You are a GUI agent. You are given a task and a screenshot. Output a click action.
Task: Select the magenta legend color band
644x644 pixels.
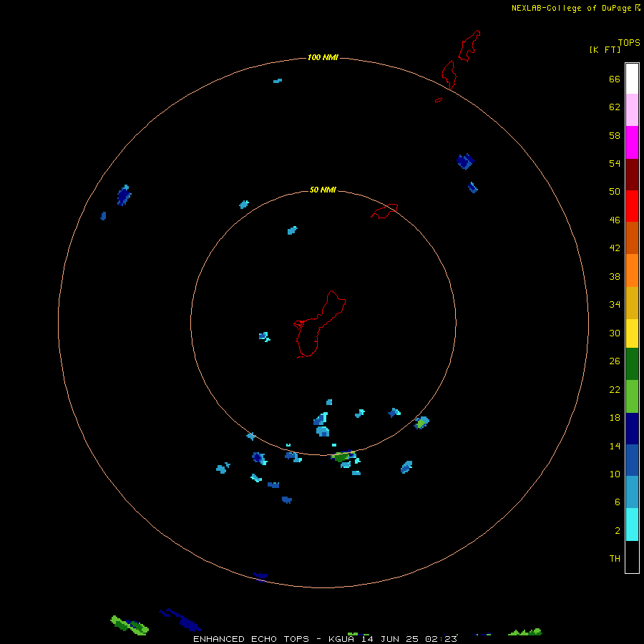[632, 142]
